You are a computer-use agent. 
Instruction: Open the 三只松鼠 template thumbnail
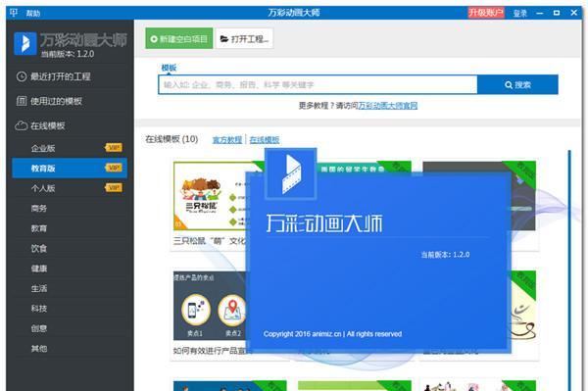pos(210,196)
